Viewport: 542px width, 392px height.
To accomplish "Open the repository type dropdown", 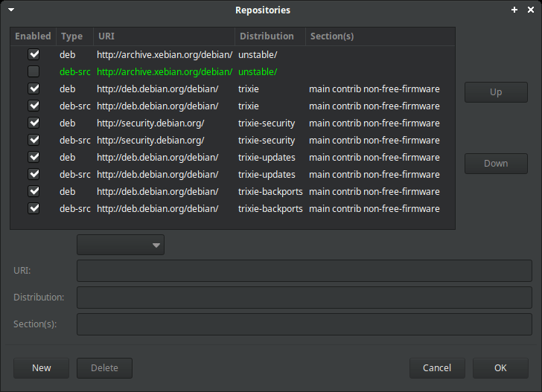I will [x=121, y=245].
